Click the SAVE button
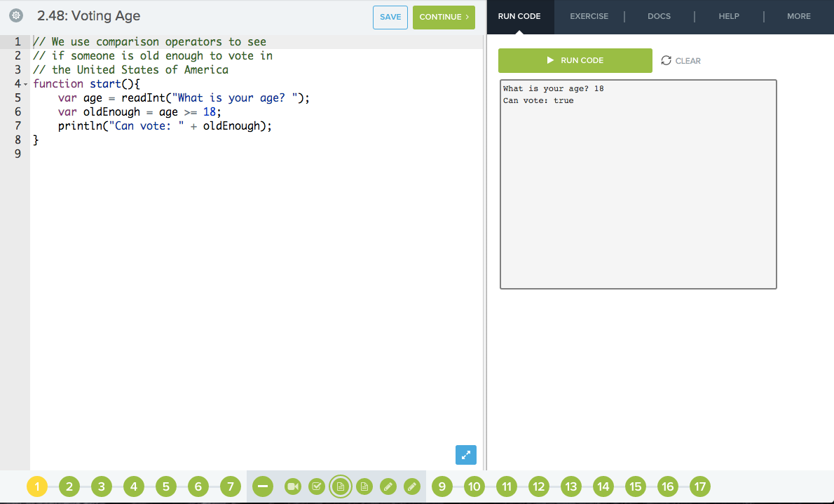This screenshot has width=834, height=504. 390,17
